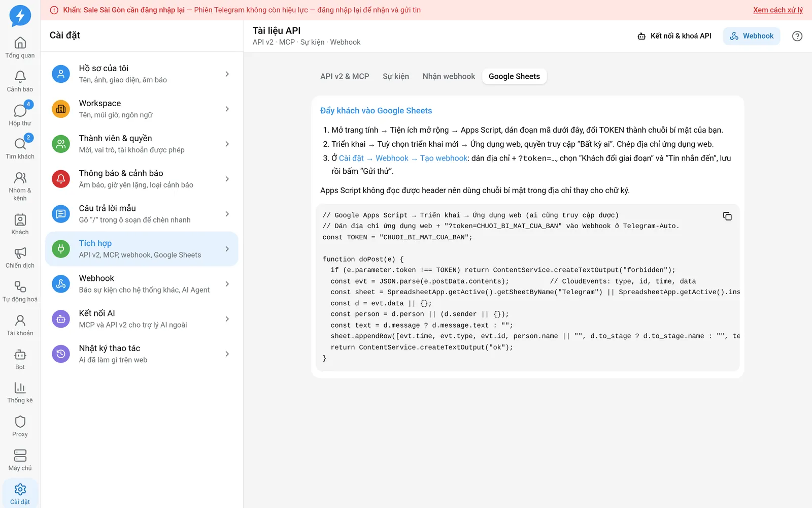Screen dimensions: 812x508
Task: Open the Kết nối AI settings row
Action: 142,319
